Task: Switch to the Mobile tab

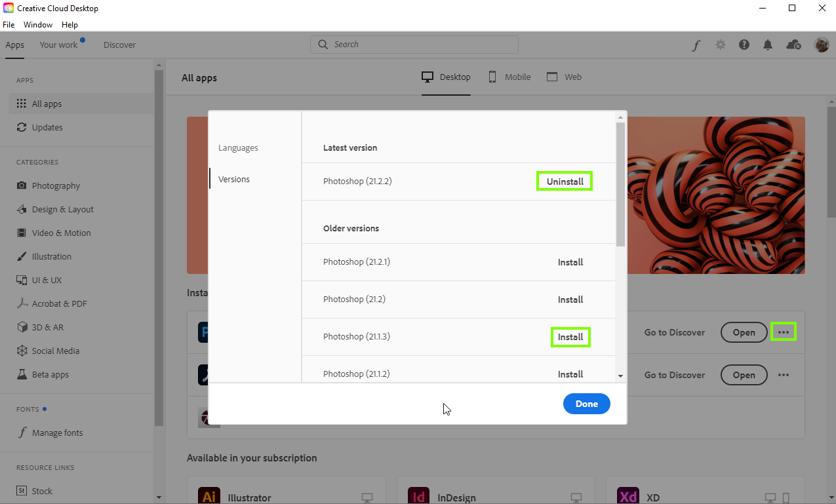Action: point(509,77)
